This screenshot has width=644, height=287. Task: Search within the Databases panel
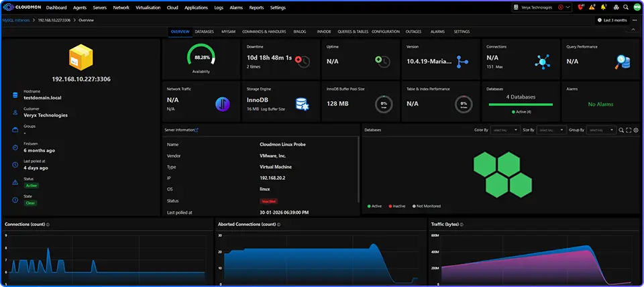tap(621, 130)
